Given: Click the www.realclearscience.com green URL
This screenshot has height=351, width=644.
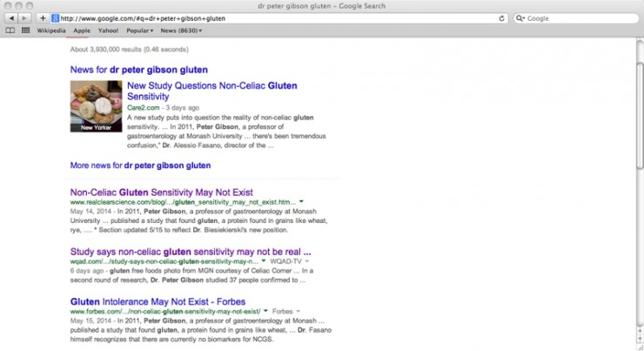Looking at the screenshot, I should pyautogui.click(x=183, y=202).
